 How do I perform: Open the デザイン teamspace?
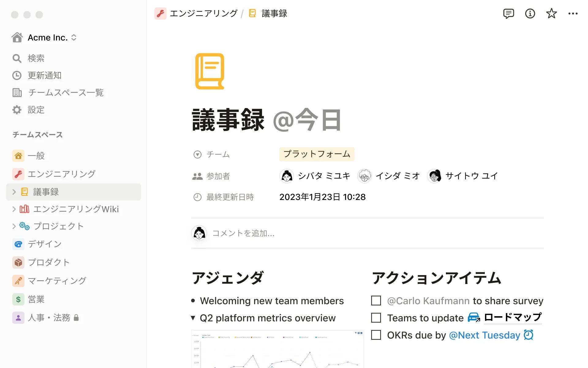coord(45,244)
